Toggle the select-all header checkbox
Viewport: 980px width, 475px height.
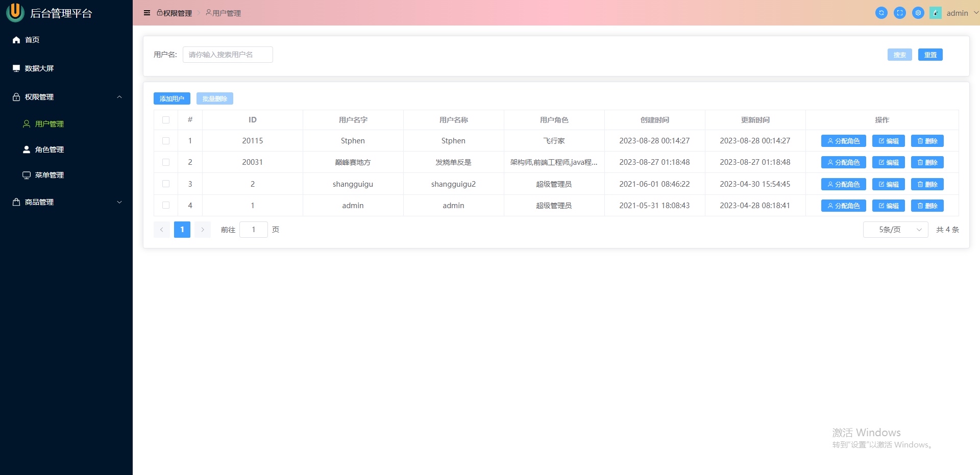point(166,120)
